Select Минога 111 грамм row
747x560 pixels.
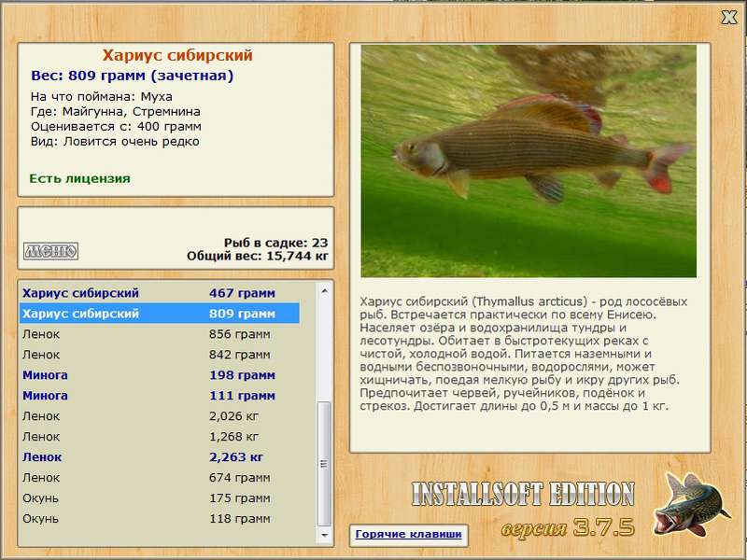click(159, 395)
